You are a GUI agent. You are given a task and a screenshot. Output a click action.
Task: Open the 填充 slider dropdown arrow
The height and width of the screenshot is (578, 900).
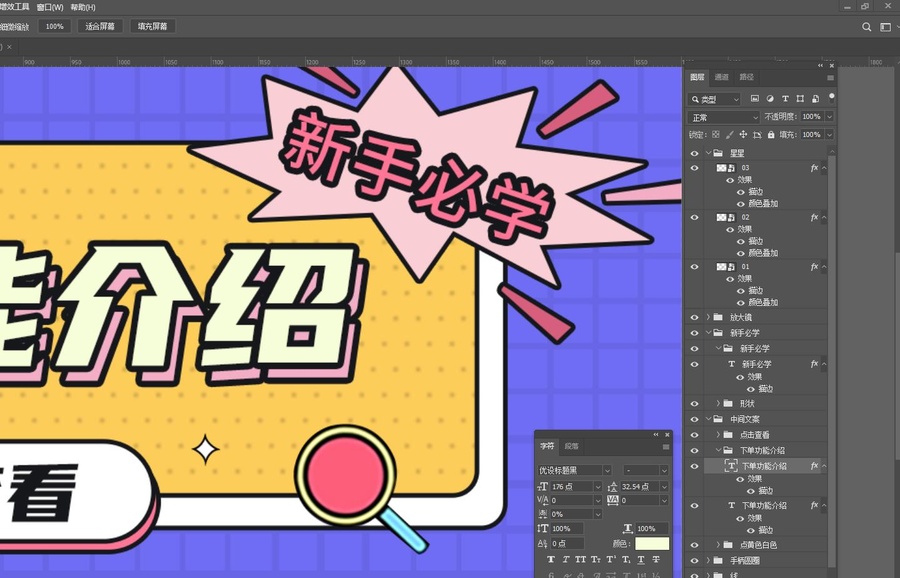[x=829, y=135]
